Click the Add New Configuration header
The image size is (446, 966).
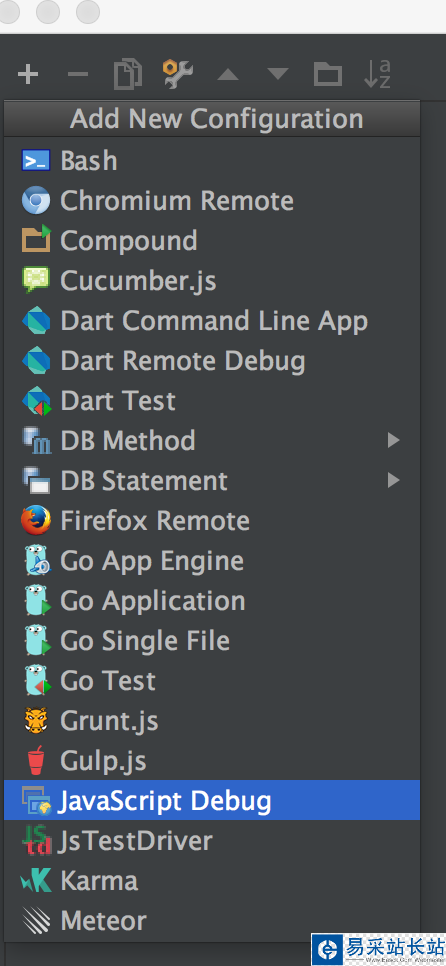coord(212,118)
